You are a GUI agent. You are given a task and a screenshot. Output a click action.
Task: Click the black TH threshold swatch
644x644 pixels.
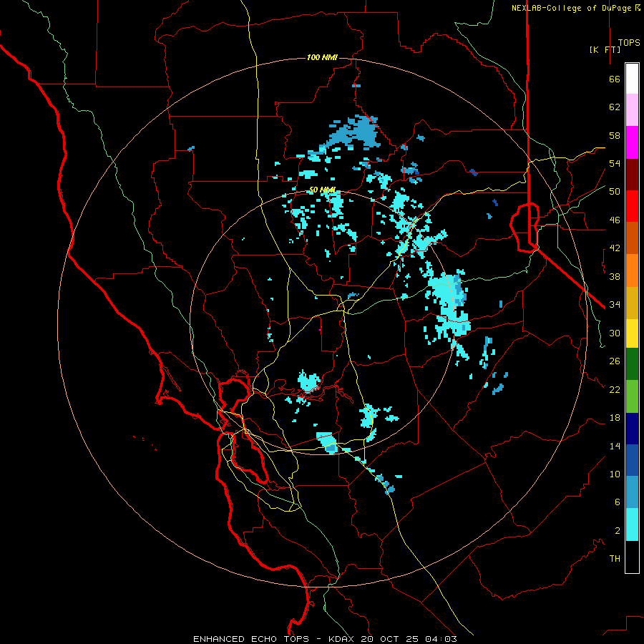click(x=632, y=557)
